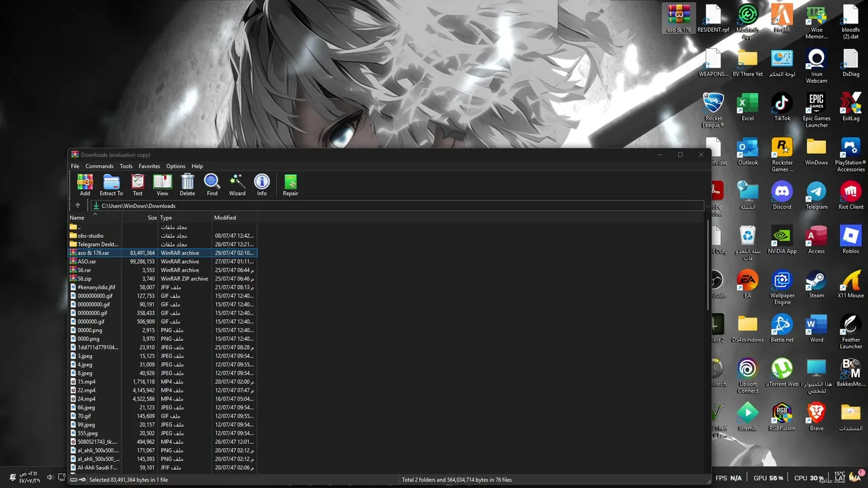Open the Help menu
Image resolution: width=868 pixels, height=488 pixels.
(197, 166)
